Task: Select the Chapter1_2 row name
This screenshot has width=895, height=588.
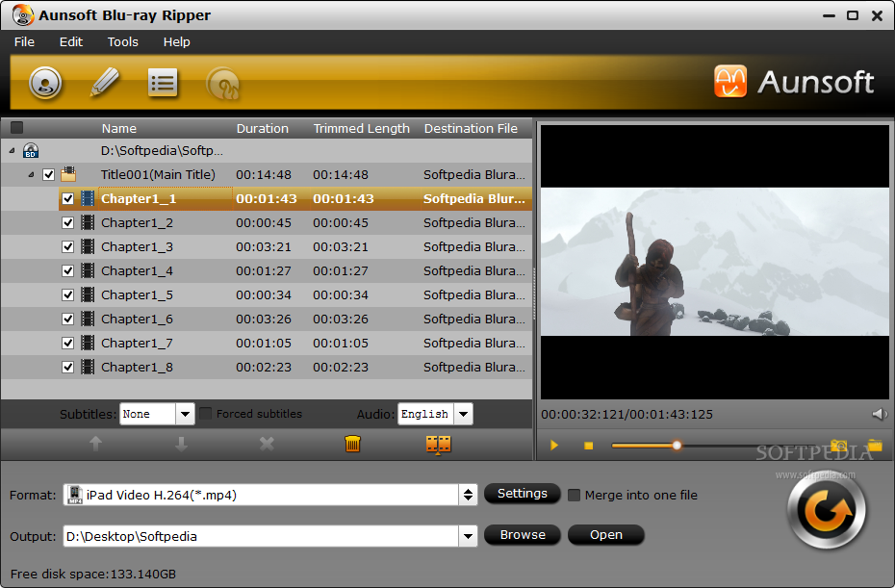Action: tap(137, 223)
